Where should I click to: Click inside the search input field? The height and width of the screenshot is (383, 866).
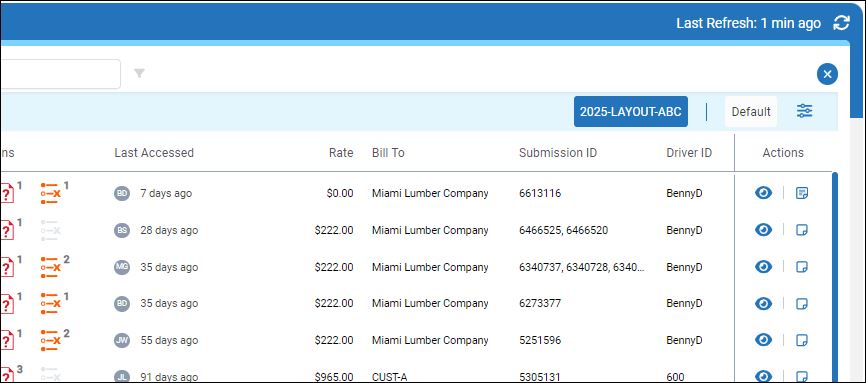[x=60, y=74]
